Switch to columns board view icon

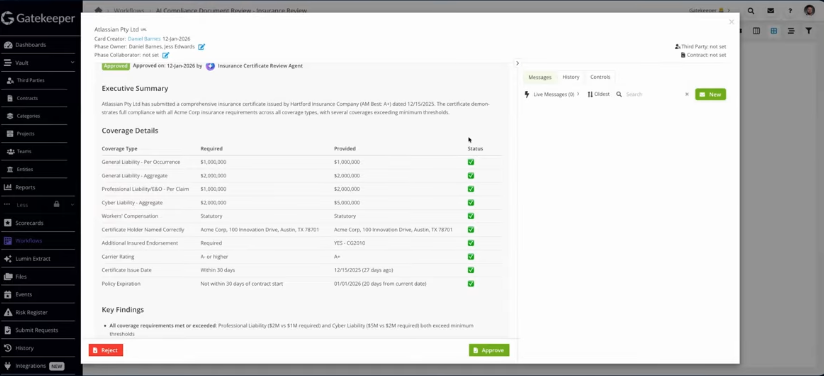tap(756, 31)
